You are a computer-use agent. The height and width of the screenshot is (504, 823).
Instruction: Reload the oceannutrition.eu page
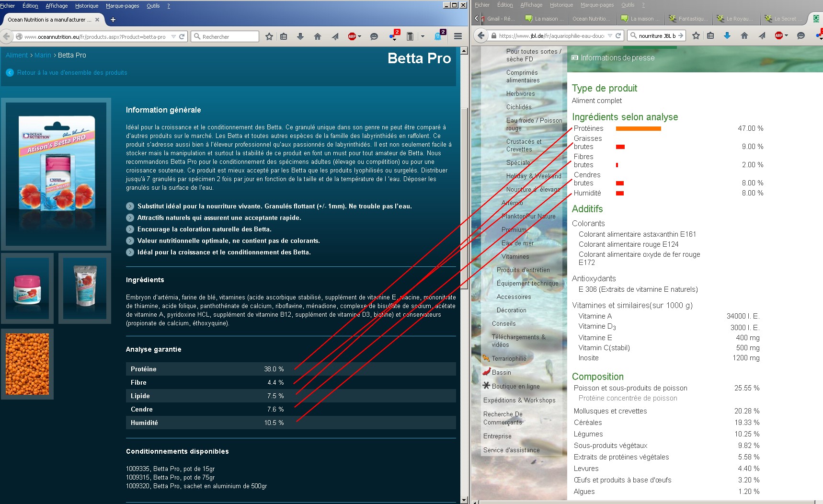tap(182, 36)
